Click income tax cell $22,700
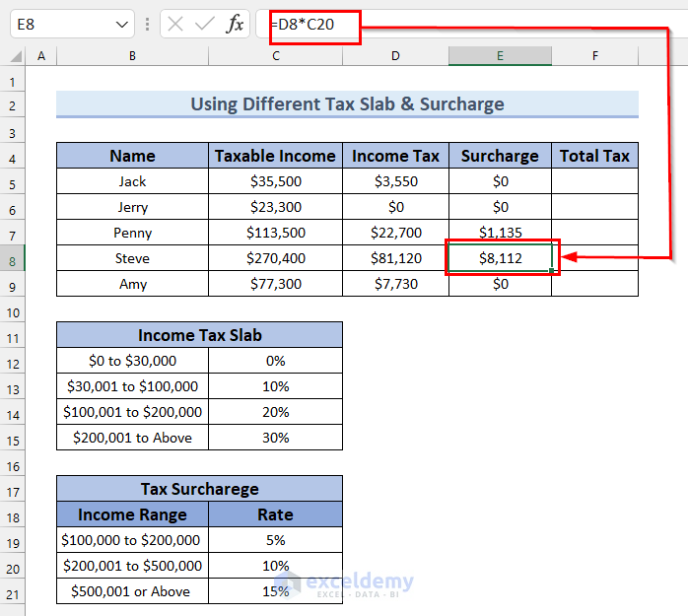Image resolution: width=688 pixels, height=616 pixels. [395, 233]
